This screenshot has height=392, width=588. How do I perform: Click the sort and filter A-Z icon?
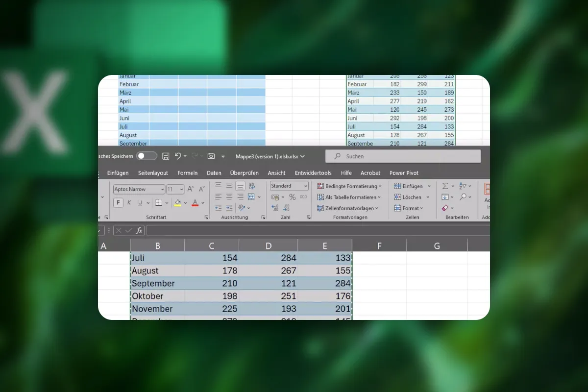point(463,186)
